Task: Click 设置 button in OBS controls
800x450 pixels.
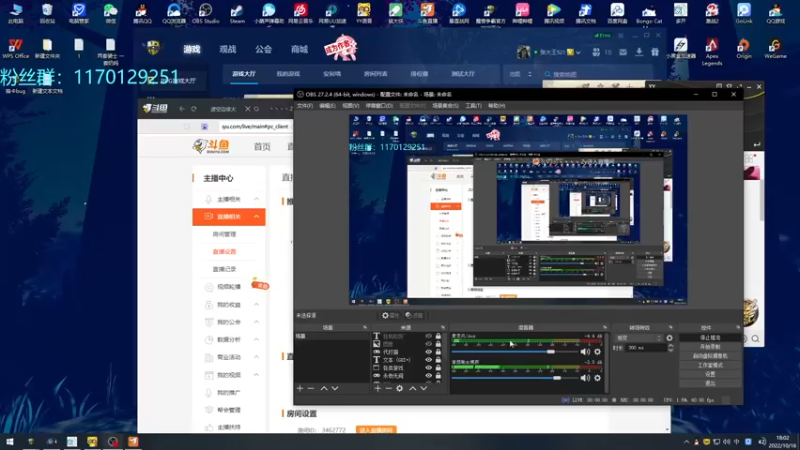Action: [710, 374]
